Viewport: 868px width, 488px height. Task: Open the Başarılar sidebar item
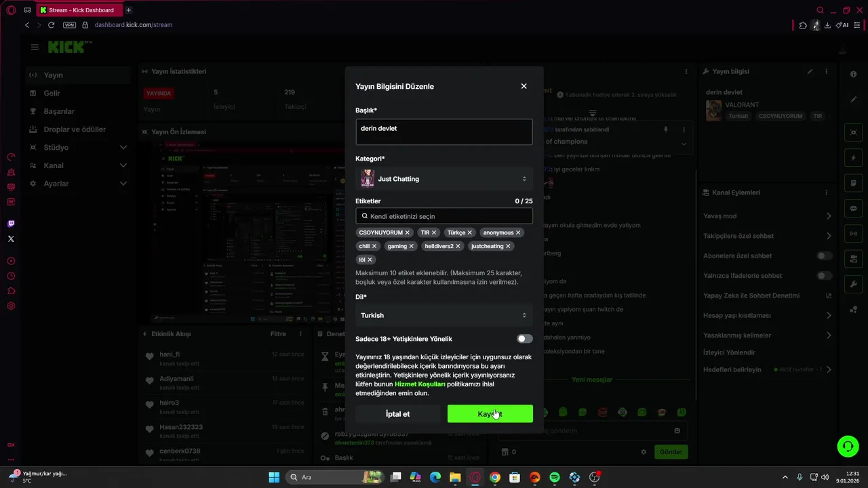coord(78,111)
